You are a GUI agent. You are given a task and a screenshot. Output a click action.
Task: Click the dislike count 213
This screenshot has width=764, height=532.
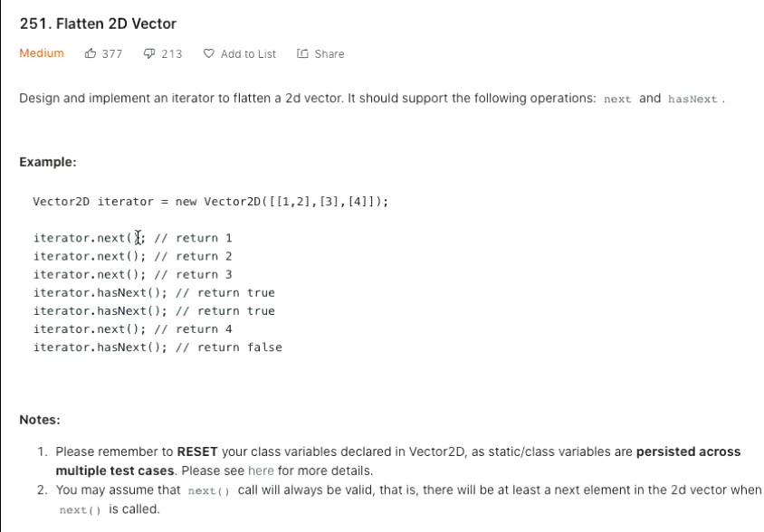(x=172, y=54)
